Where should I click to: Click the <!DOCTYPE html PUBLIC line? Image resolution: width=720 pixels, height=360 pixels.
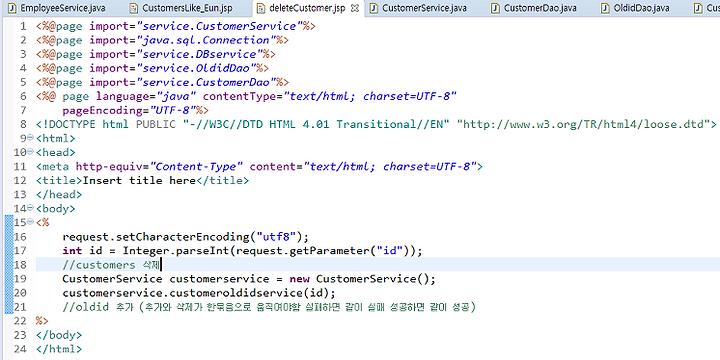[x=376, y=125]
